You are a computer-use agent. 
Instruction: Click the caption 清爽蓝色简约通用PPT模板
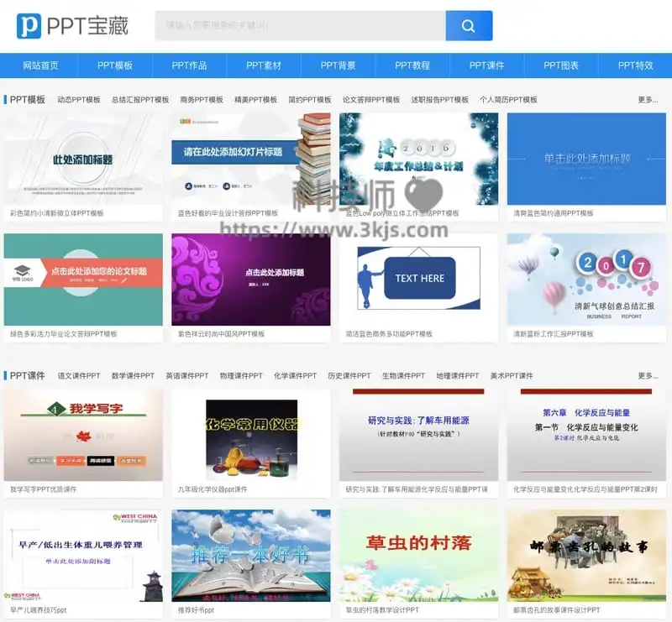tap(554, 213)
